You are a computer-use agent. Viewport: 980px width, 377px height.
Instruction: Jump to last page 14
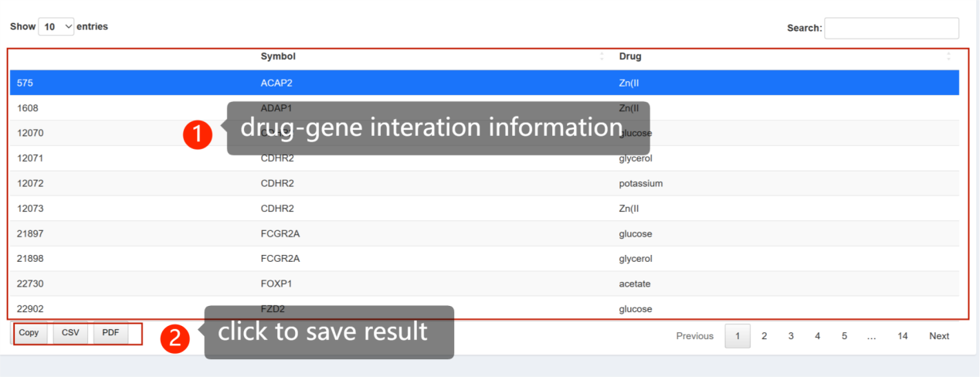click(902, 336)
